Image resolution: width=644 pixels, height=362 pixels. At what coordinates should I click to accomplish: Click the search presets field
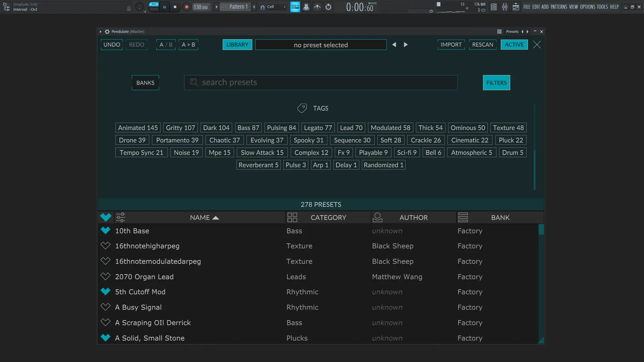click(x=321, y=82)
